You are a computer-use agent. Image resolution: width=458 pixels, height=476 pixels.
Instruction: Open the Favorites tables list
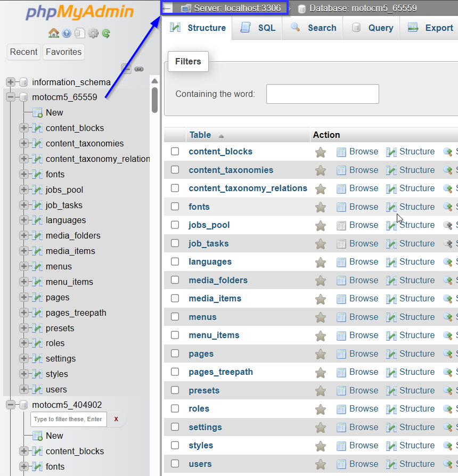pos(63,52)
